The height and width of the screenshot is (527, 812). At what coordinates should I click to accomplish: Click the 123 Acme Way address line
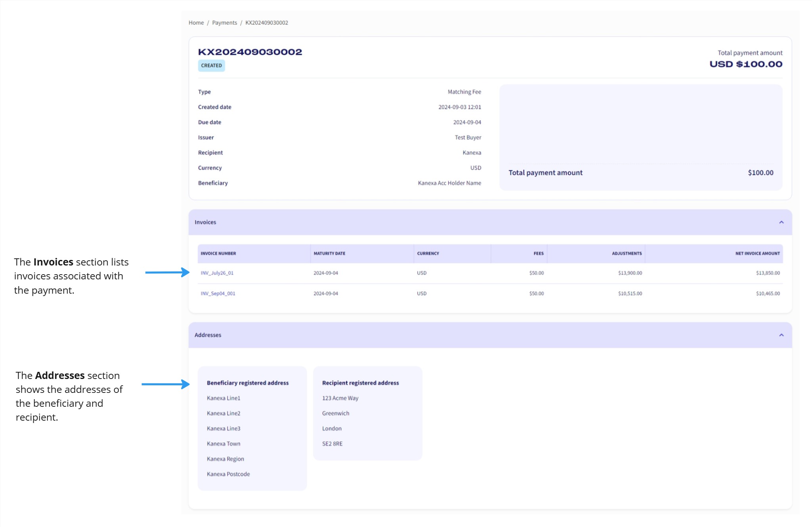(340, 398)
